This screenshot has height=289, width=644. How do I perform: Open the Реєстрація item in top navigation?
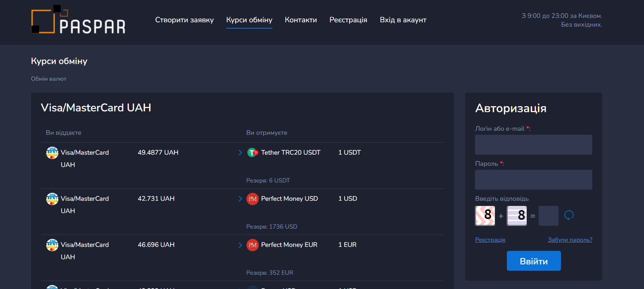click(x=348, y=20)
